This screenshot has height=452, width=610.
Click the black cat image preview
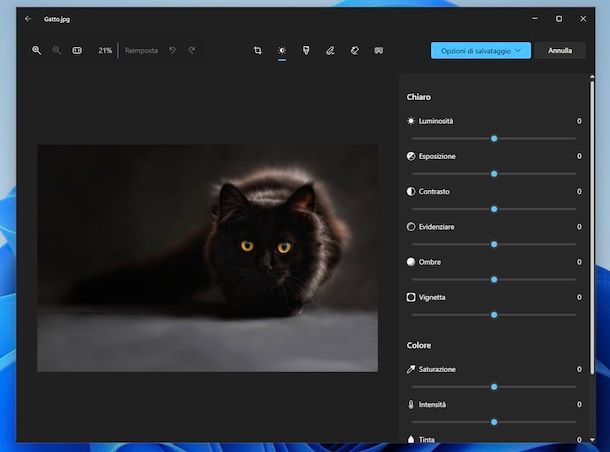click(207, 258)
